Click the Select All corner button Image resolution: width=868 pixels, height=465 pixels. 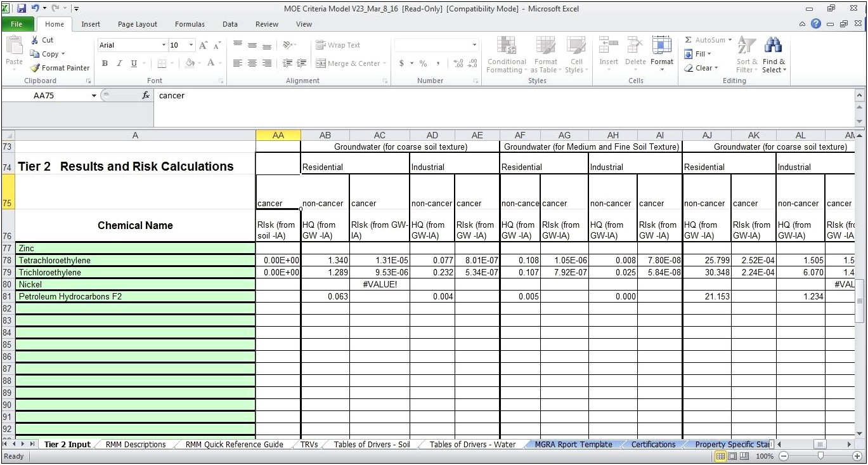coord(8,135)
